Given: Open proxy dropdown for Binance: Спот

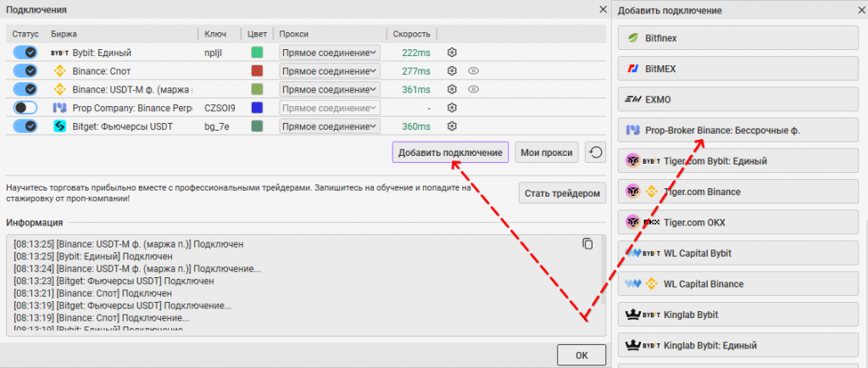Looking at the screenshot, I should coord(330,71).
